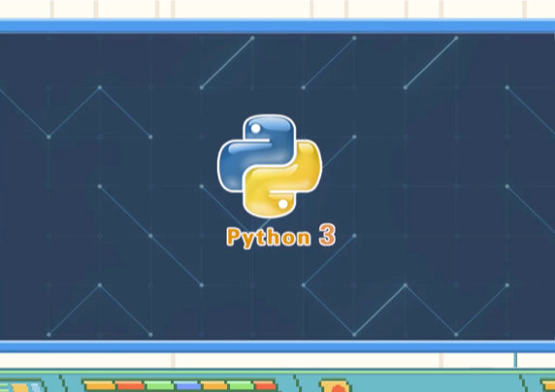This screenshot has width=555, height=392.
Task: Click the "Python 3" text label
Action: pos(280,236)
